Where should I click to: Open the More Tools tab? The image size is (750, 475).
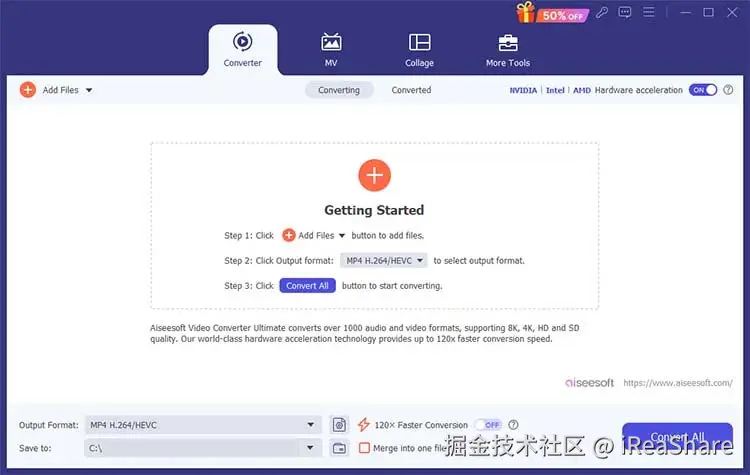click(507, 50)
